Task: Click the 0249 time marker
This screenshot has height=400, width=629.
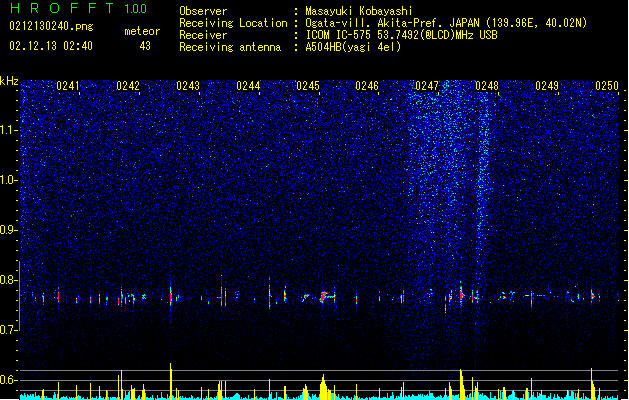Action: 547,86
